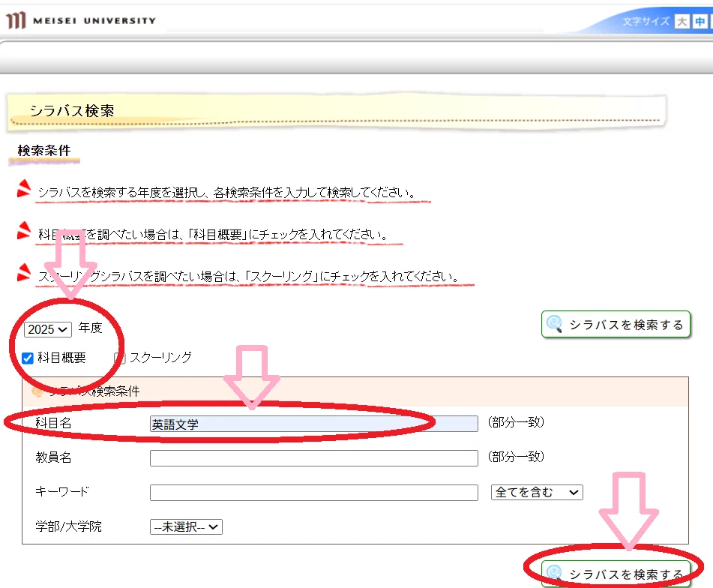Click the 年度 label text
The height and width of the screenshot is (588, 713).
[91, 328]
